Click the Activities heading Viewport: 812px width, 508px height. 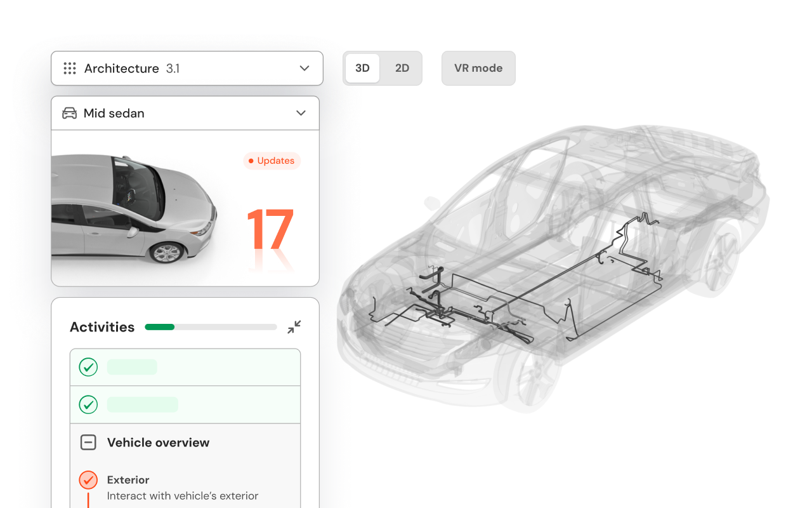pos(102,327)
